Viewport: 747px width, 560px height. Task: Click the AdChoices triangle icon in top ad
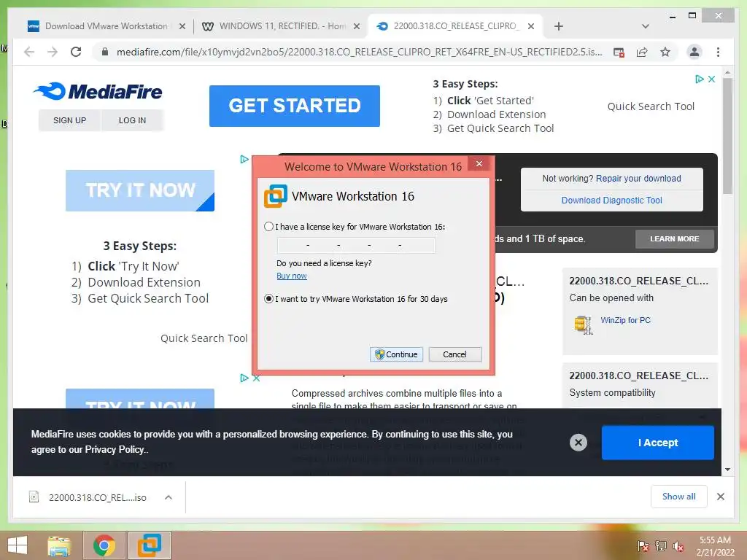click(x=699, y=79)
